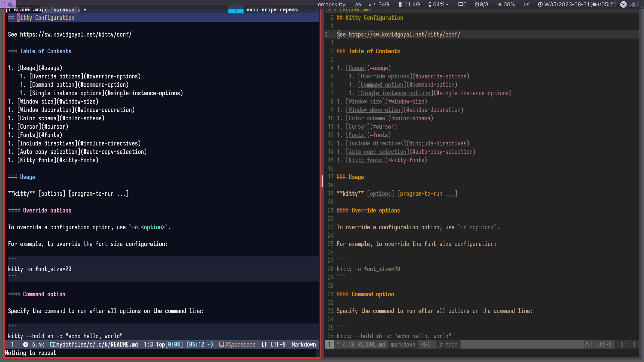Click the 3: 1 cursor position in right modeline

point(628,345)
